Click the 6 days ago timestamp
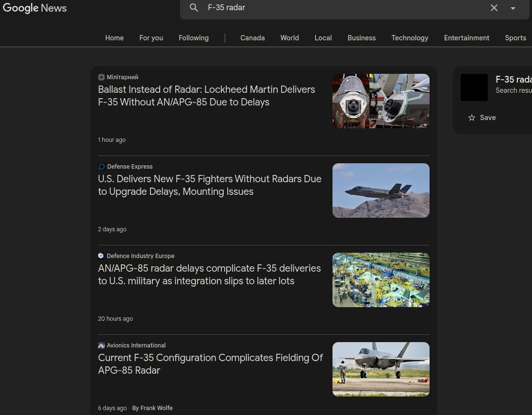 [112, 408]
